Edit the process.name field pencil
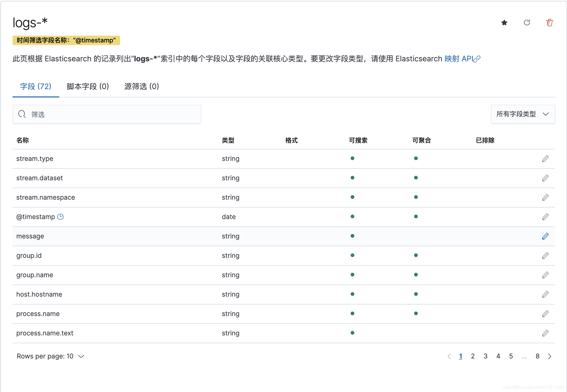This screenshot has height=392, width=567. pos(545,314)
